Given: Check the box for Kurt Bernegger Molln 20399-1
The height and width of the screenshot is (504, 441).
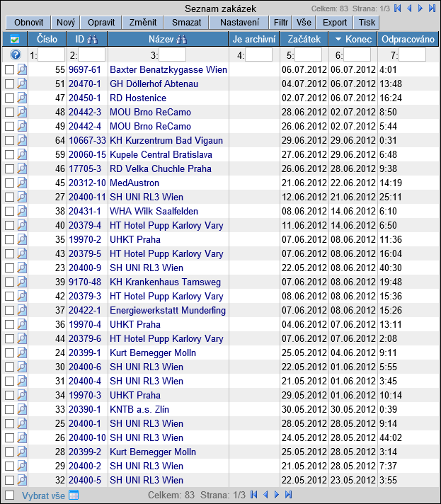Looking at the screenshot, I should tap(9, 353).
